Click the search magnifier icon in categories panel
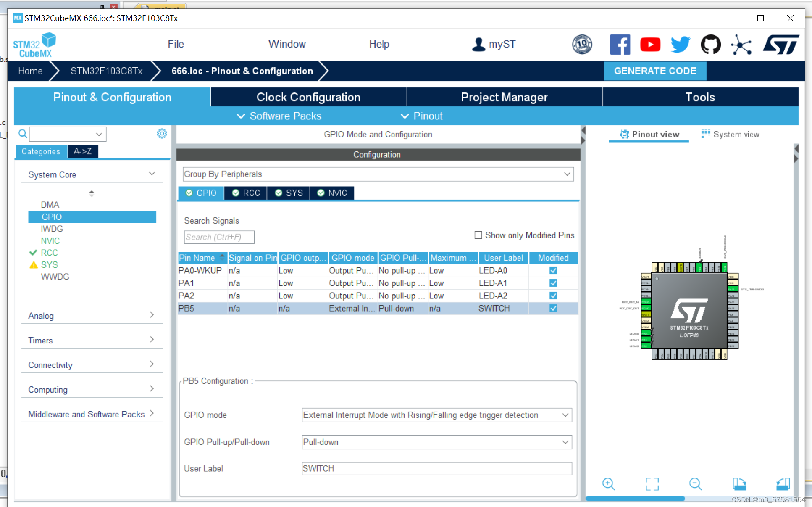The height and width of the screenshot is (507, 812). click(23, 134)
